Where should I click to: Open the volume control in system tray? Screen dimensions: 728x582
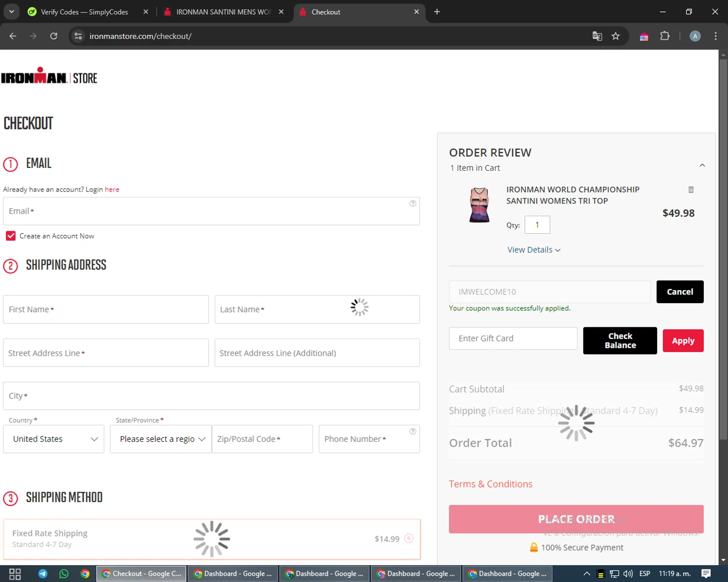pos(628,574)
